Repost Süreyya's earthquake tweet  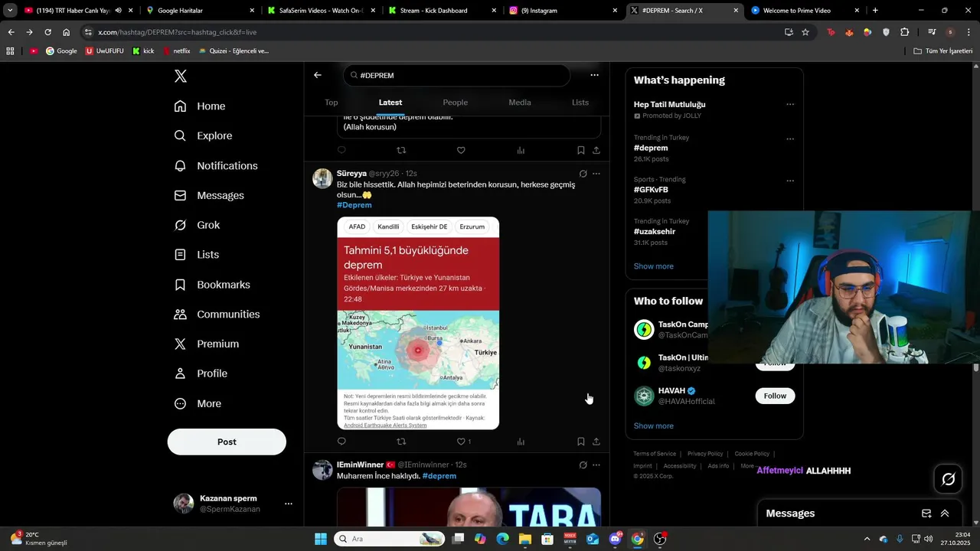401,442
